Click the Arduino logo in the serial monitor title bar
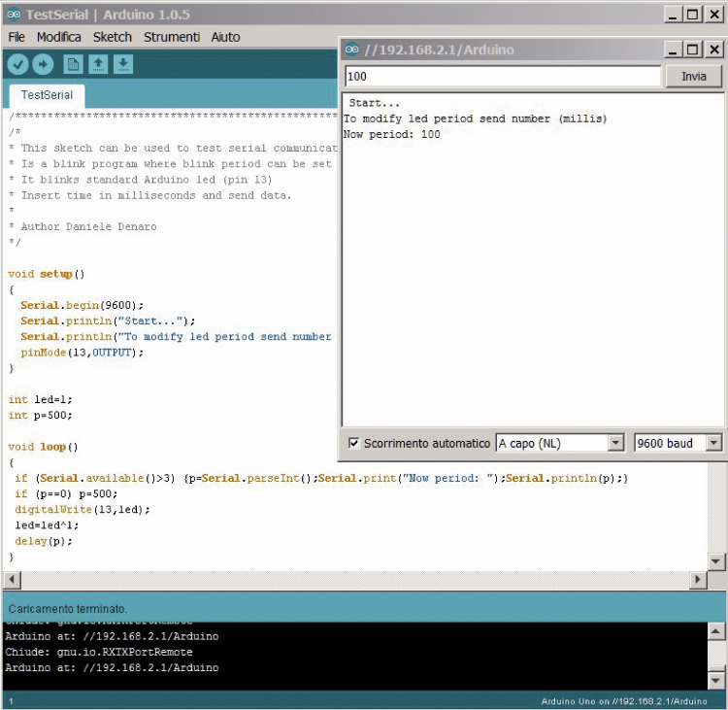Image resolution: width=728 pixels, height=710 pixels. (x=352, y=50)
